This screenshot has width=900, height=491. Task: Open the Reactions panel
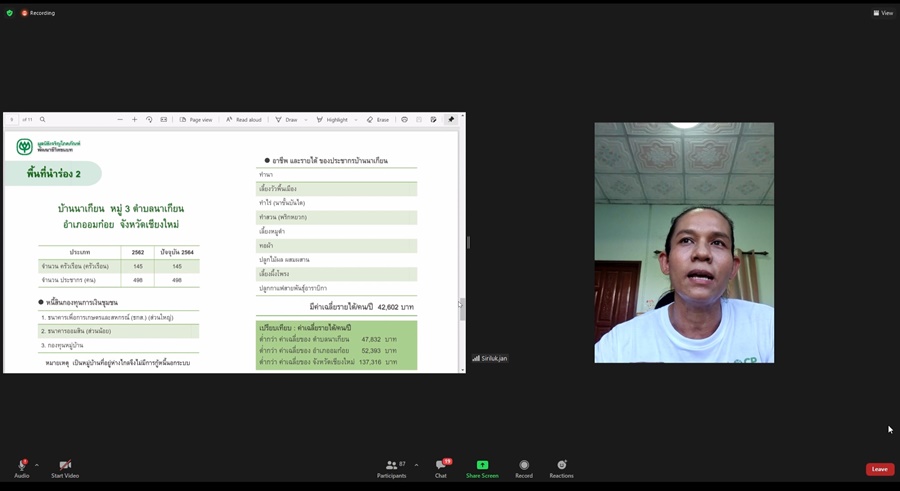click(x=561, y=468)
